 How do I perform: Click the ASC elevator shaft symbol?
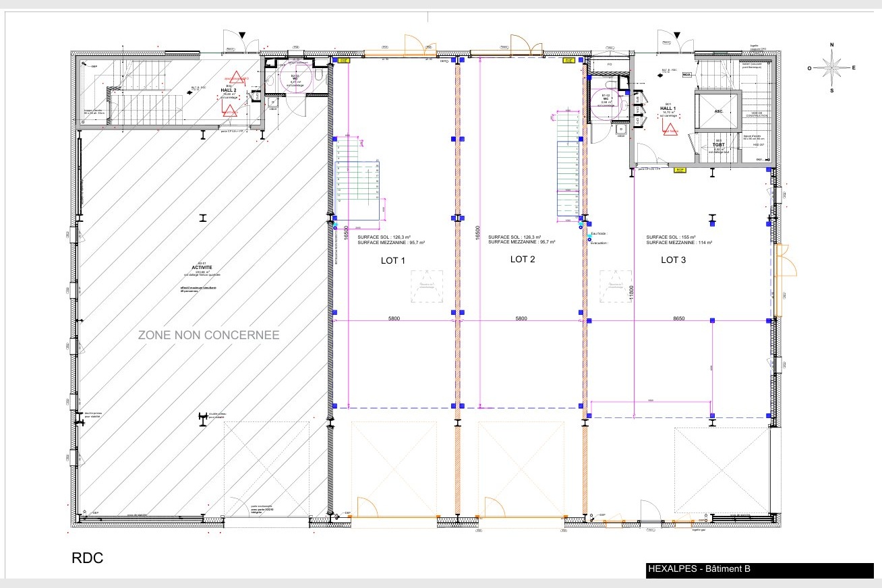(717, 111)
